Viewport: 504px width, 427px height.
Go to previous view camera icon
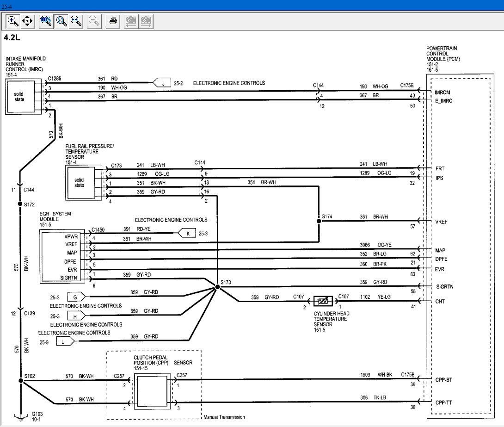coord(131,21)
